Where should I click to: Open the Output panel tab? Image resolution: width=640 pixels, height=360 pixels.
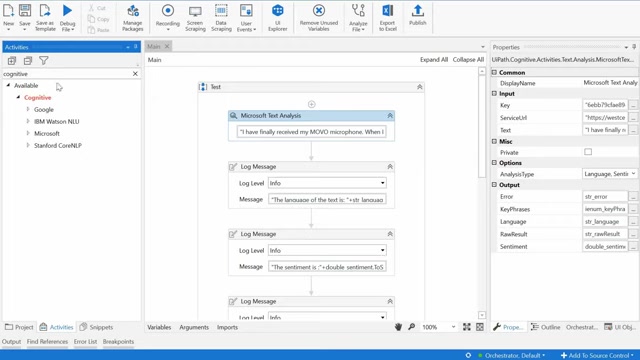11,342
